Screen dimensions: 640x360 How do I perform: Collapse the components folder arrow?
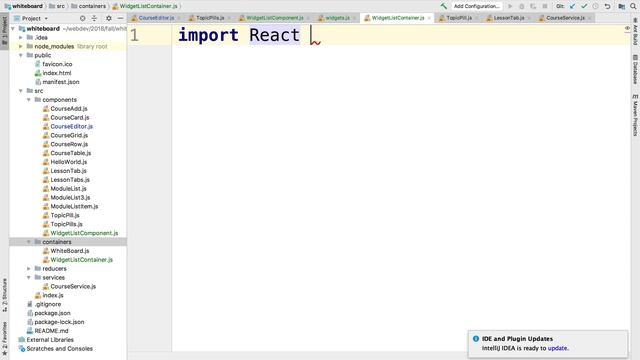[29, 100]
